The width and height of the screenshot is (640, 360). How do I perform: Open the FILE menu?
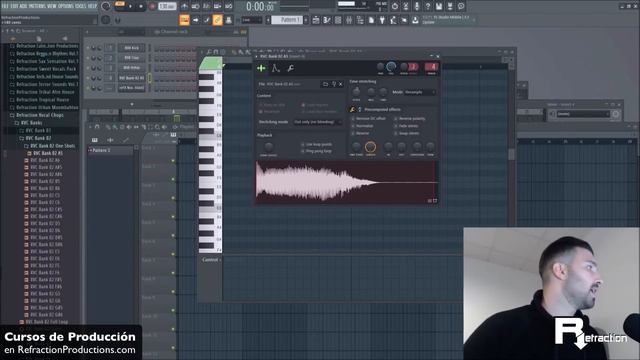[5, 6]
